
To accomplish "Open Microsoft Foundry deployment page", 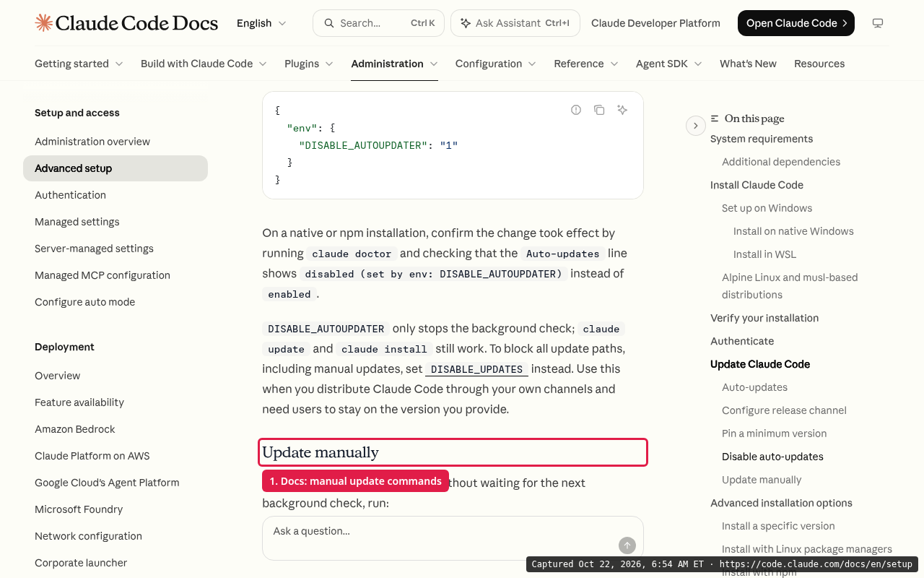I will coord(79,509).
